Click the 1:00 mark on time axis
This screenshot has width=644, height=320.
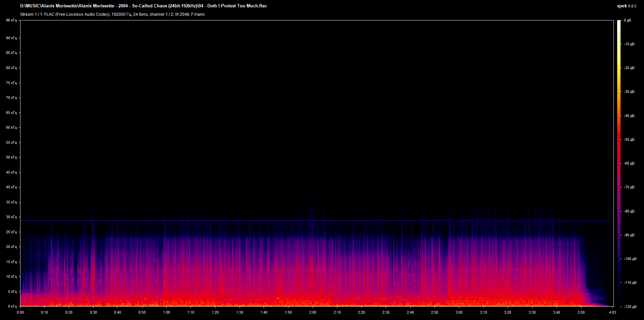pyautogui.click(x=166, y=312)
